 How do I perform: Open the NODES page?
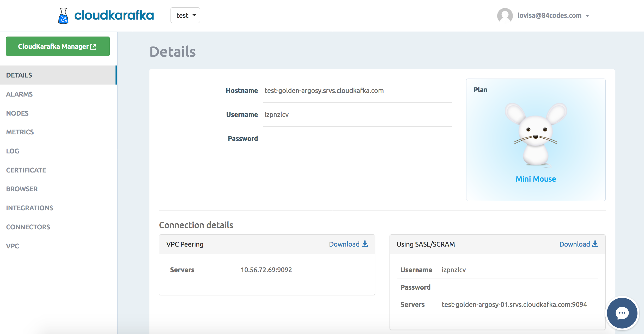(x=17, y=113)
